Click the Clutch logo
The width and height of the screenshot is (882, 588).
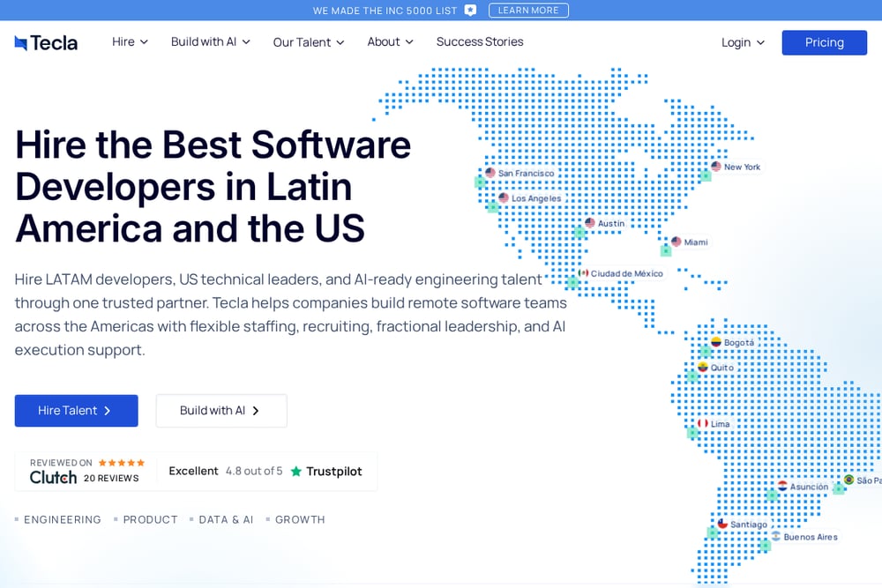pyautogui.click(x=53, y=477)
